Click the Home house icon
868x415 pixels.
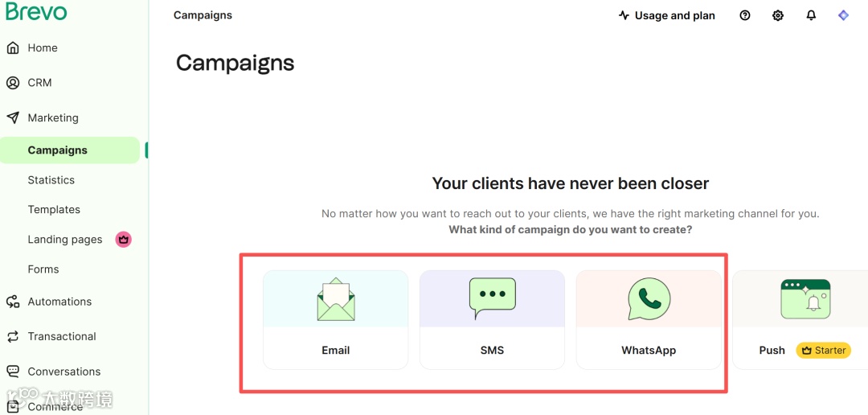(x=13, y=47)
